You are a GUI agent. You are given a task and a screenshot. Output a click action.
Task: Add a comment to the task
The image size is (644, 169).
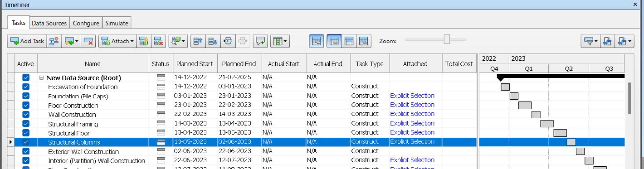(260, 41)
